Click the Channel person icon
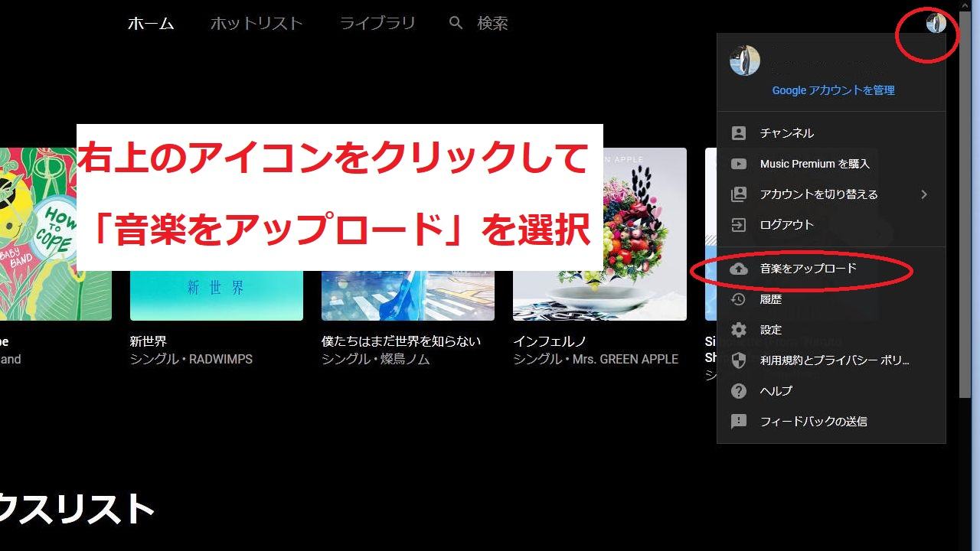The height and width of the screenshot is (551, 980). 739,133
